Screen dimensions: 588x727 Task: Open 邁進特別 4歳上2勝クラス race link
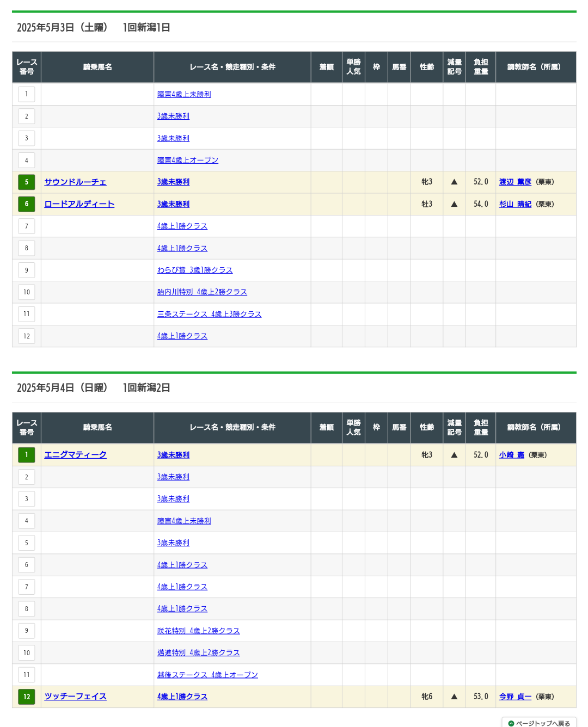click(x=199, y=652)
